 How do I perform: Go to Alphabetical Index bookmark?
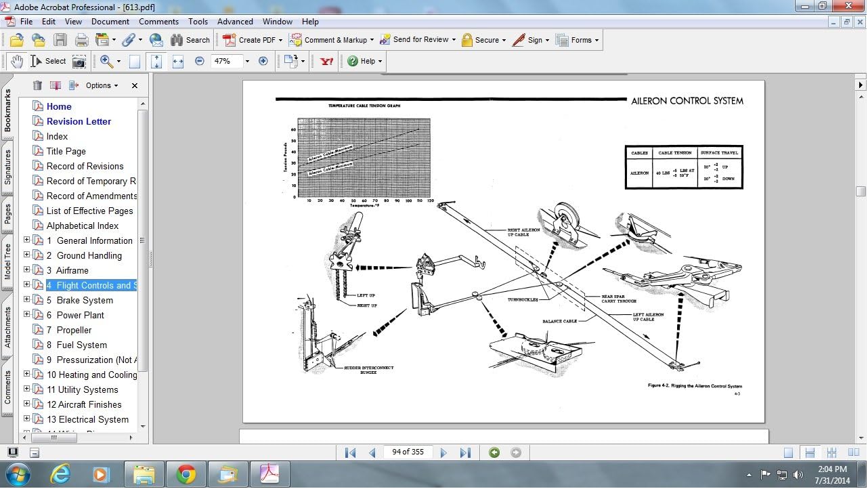(83, 226)
